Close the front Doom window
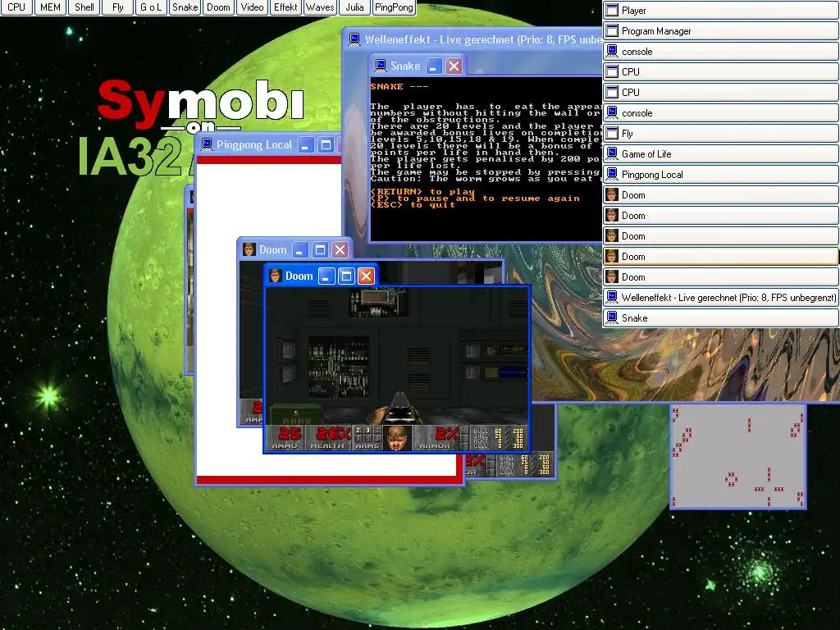 (366, 276)
